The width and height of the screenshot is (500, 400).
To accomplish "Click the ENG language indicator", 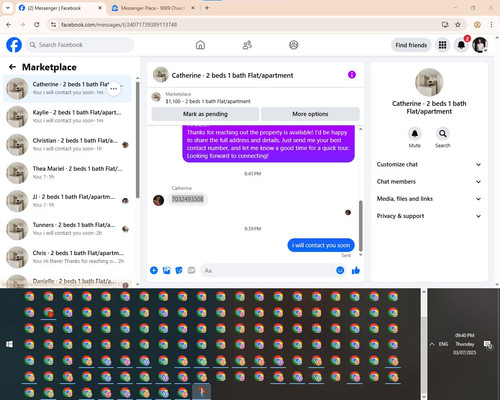I will tap(443, 344).
